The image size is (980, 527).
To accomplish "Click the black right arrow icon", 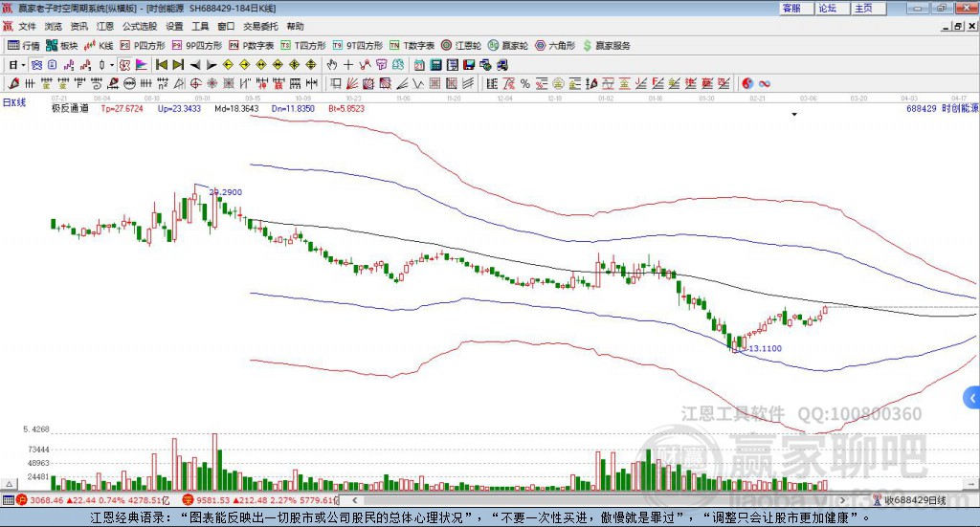I will [x=212, y=65].
